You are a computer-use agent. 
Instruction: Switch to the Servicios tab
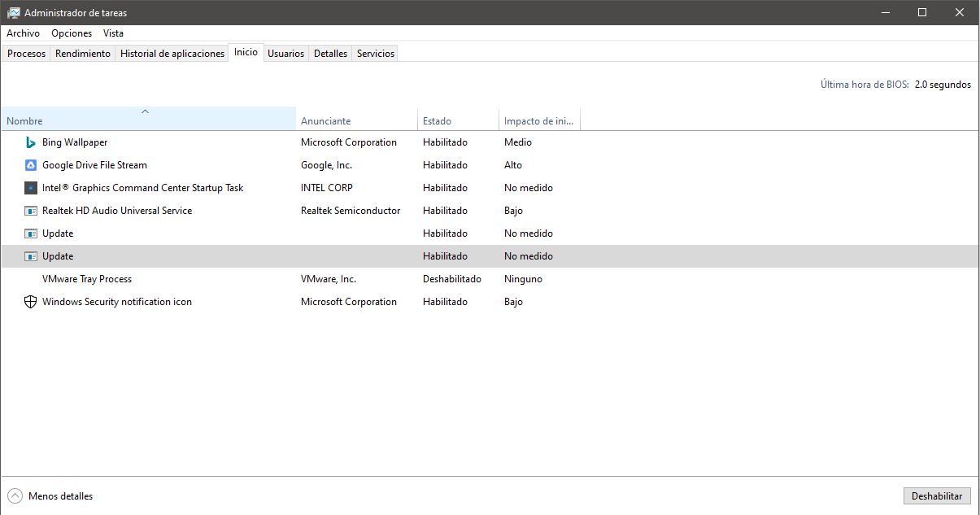(376, 54)
